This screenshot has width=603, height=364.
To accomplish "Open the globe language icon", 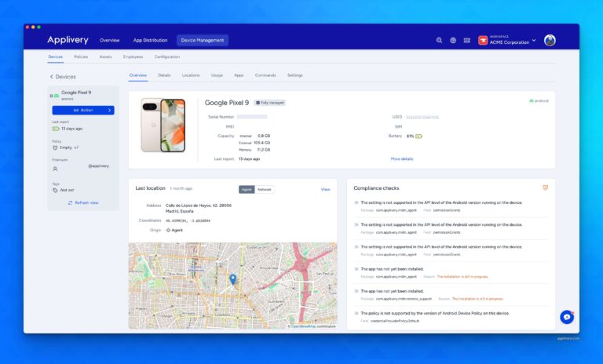I will pos(453,40).
